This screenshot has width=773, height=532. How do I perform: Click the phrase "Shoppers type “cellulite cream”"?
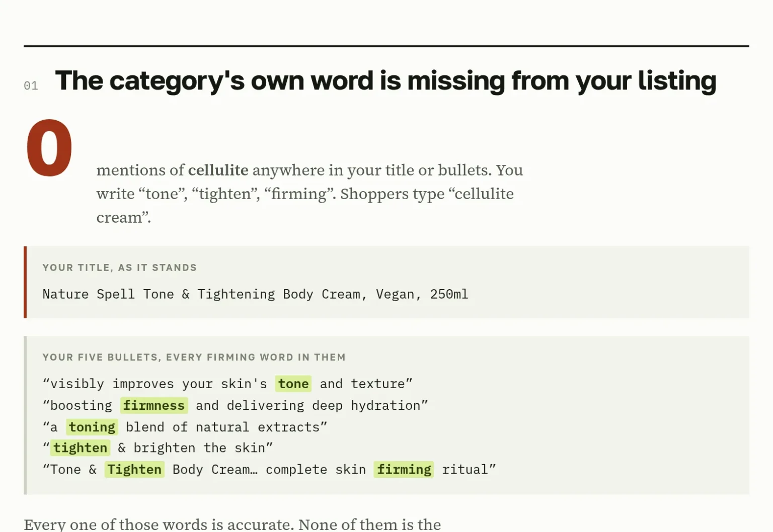[305, 205]
